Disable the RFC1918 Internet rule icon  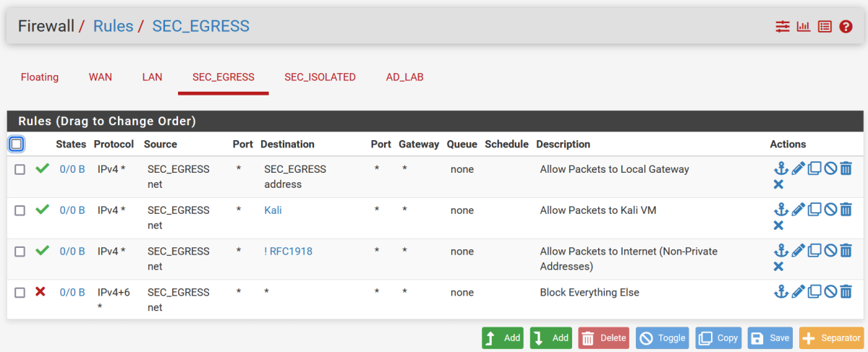click(x=830, y=251)
